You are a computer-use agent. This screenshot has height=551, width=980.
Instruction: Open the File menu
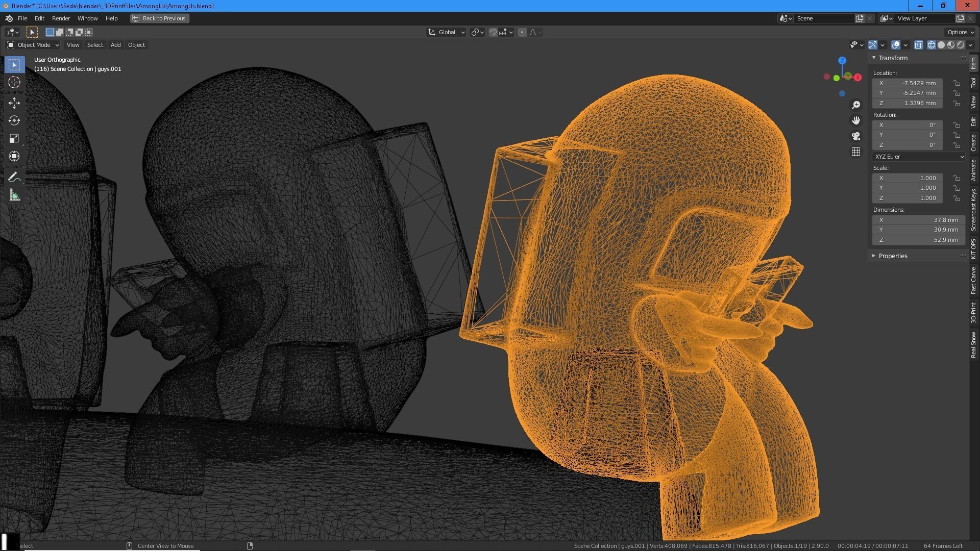(x=22, y=18)
